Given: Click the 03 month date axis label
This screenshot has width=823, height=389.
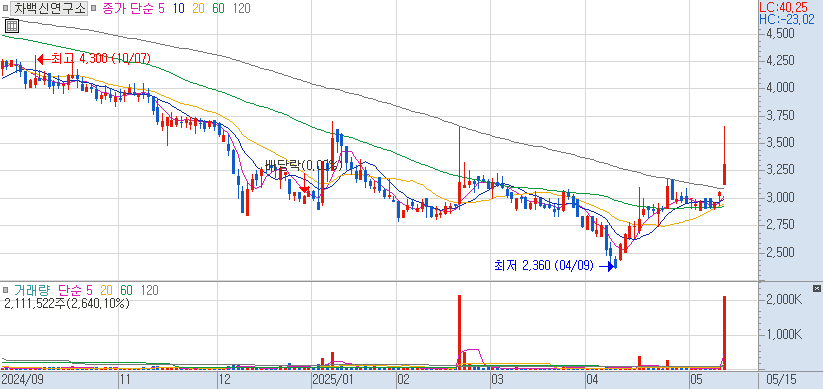Looking at the screenshot, I should pos(497,380).
